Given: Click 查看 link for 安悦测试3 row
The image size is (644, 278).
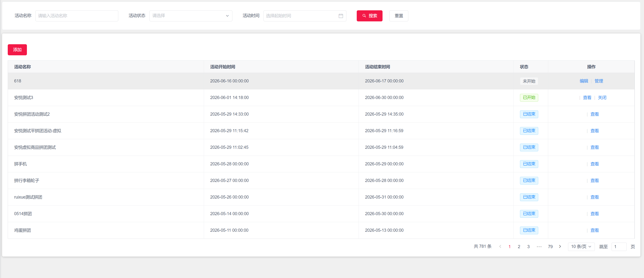Looking at the screenshot, I should (587, 98).
